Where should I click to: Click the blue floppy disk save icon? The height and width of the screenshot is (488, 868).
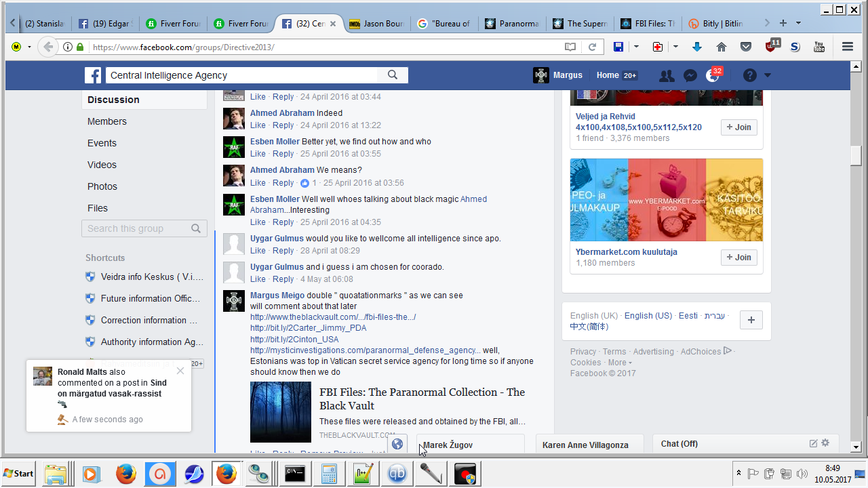click(x=618, y=47)
